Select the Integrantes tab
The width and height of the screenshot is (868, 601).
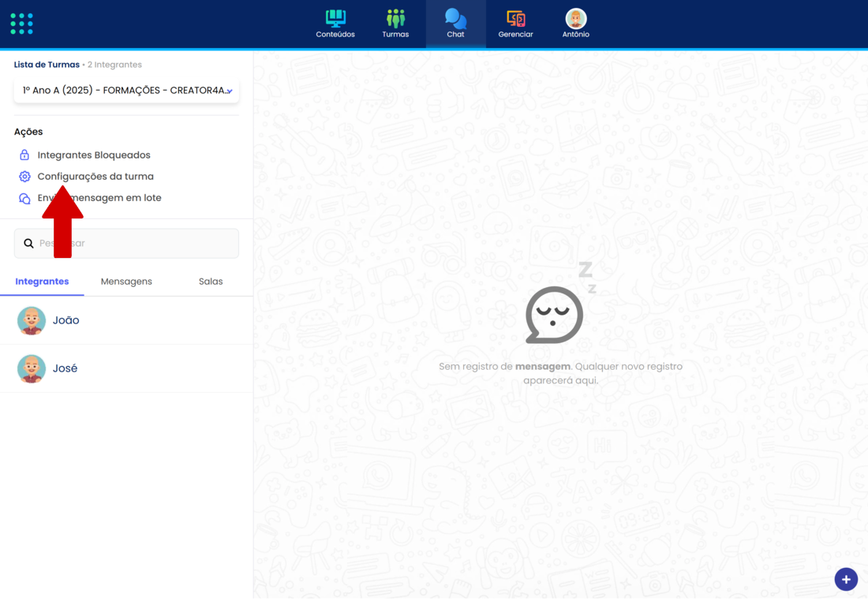pos(42,282)
